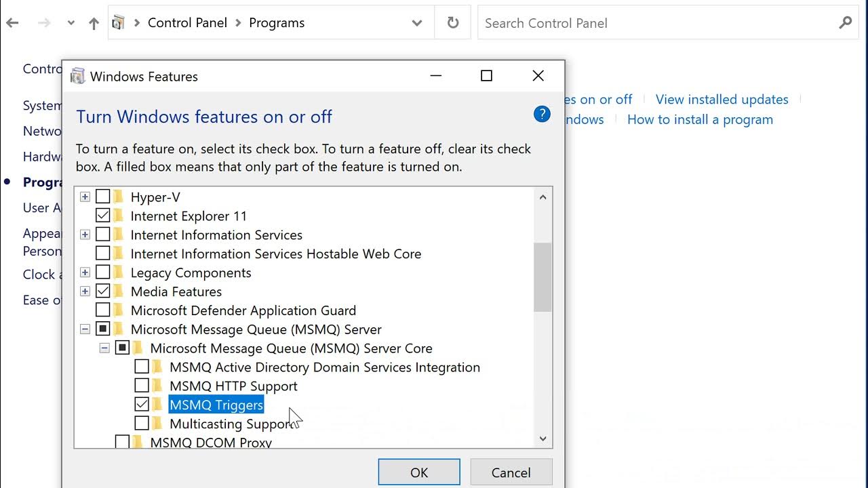
Task: Expand the Media Features tree node
Action: point(85,291)
